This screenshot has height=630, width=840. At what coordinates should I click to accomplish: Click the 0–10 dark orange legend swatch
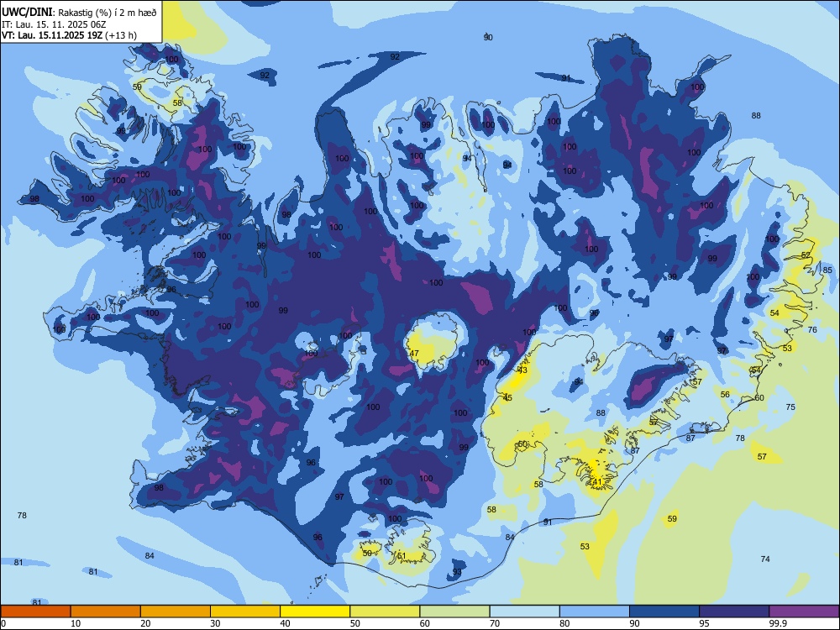tap(35, 612)
